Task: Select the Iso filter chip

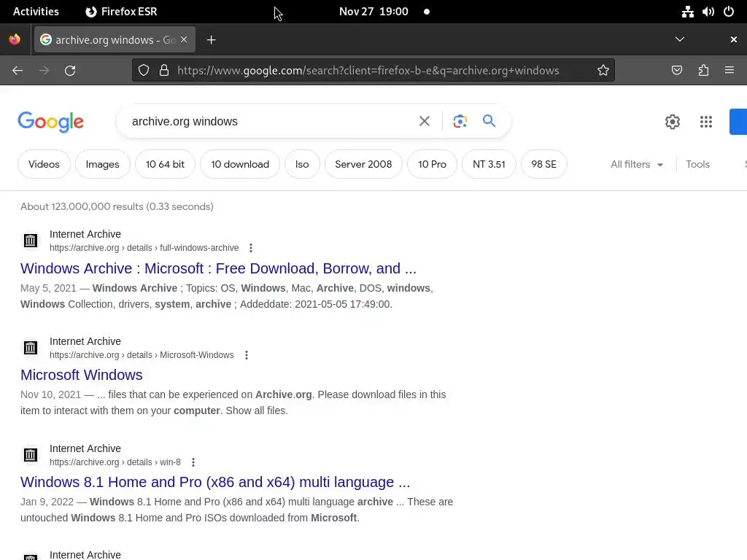Action: (x=302, y=164)
